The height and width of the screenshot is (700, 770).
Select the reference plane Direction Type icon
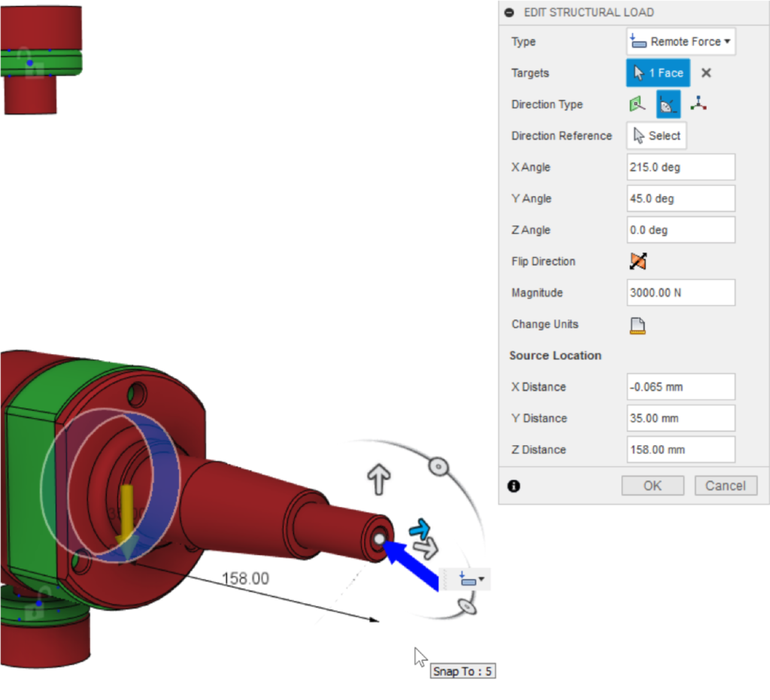637,104
